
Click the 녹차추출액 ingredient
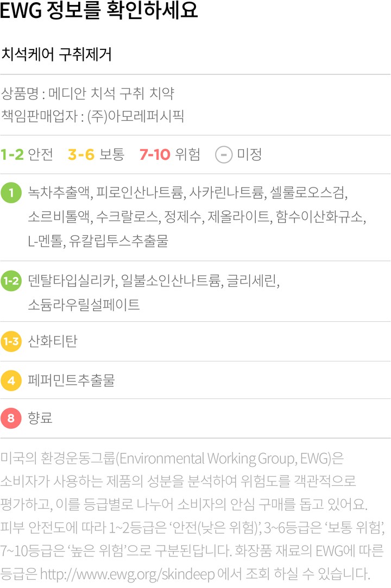(61, 193)
